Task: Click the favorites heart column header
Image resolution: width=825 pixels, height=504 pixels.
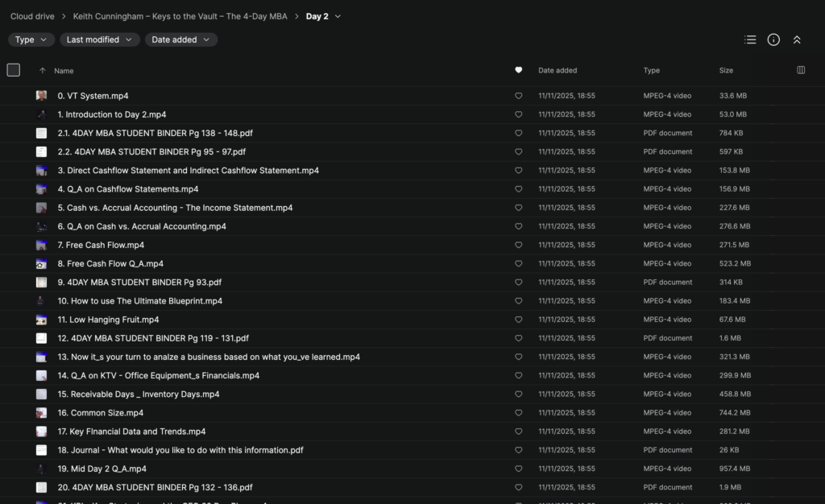Action: pyautogui.click(x=519, y=70)
